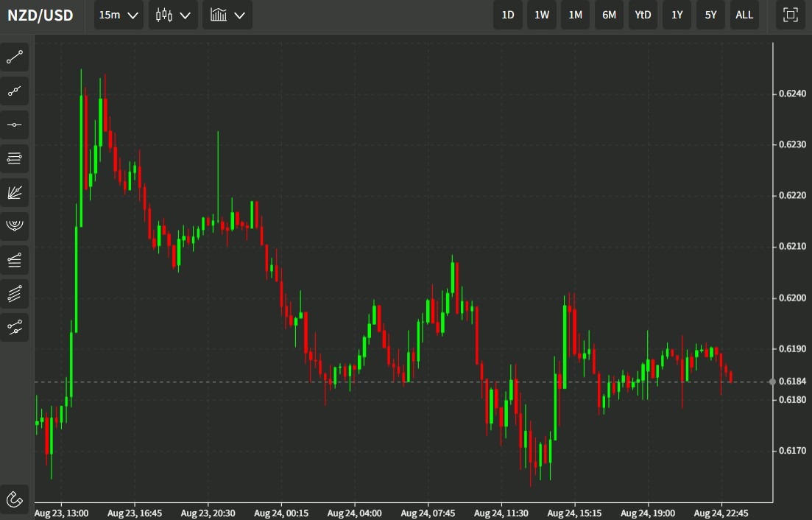Click the 0.6240 price axis label

tap(792, 94)
